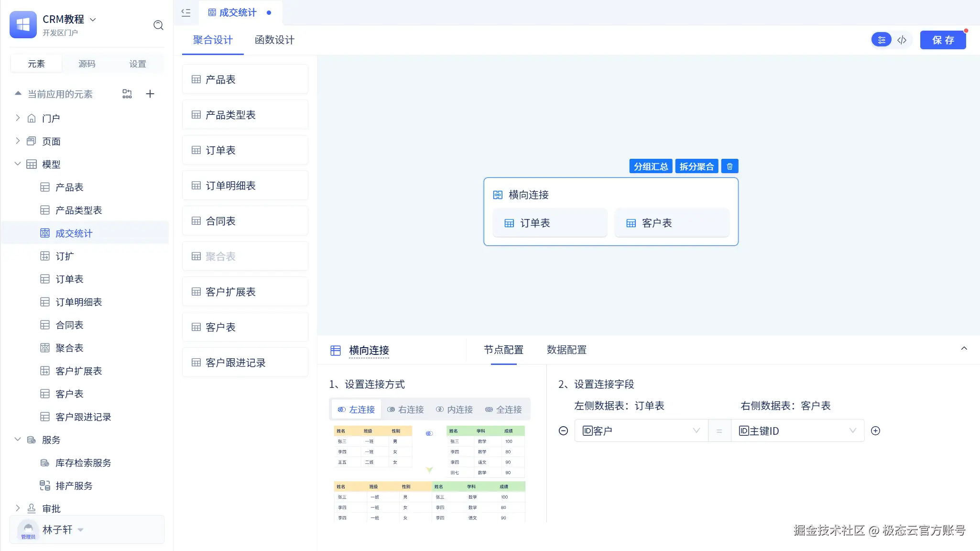Collapse the 模型 tree node
The height and width of the screenshot is (551, 980).
[x=18, y=164]
